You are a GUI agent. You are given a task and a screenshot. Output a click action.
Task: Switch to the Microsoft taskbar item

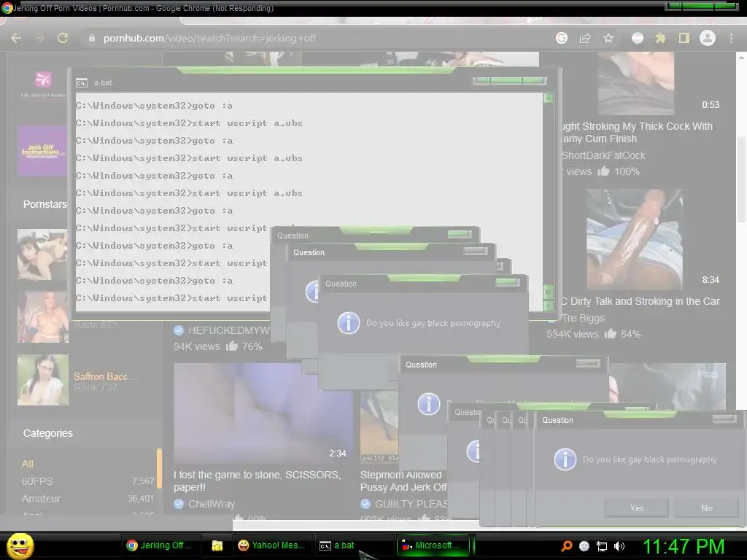point(432,545)
